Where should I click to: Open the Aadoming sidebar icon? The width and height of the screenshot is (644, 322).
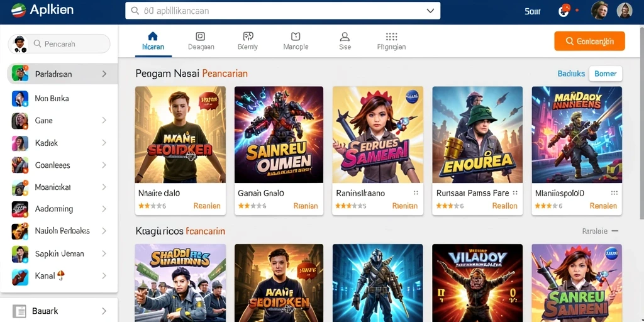click(19, 209)
